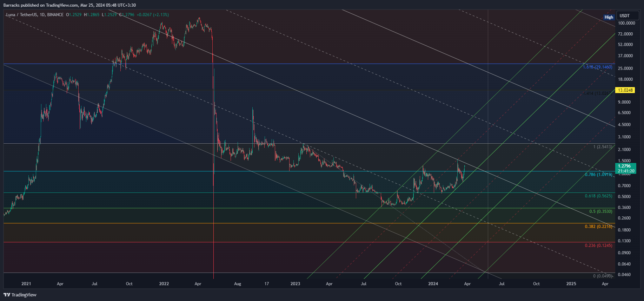Image resolution: width=644 pixels, height=301 pixels.
Task: Click 2025 on the time axis
Action: (571, 284)
